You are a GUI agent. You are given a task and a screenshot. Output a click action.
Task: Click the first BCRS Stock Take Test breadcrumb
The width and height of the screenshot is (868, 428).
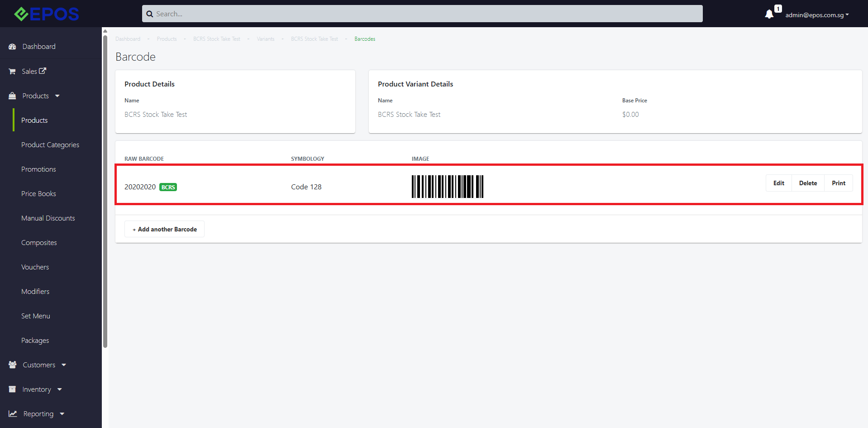tap(217, 39)
